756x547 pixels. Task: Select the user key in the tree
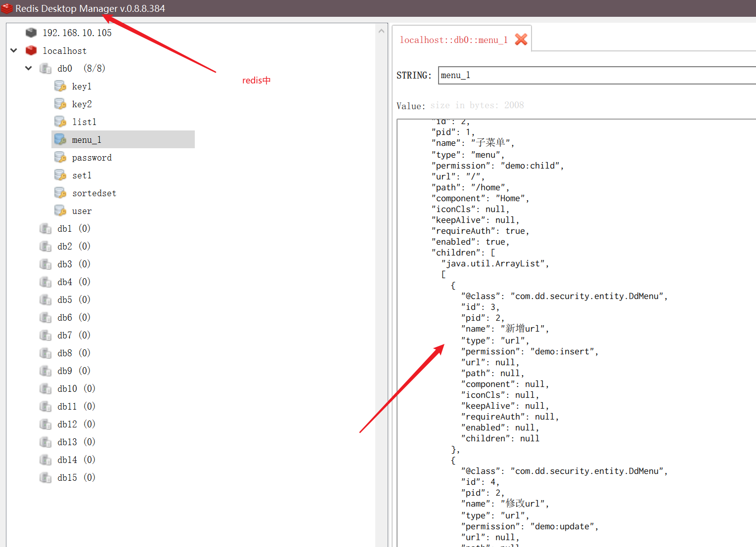82,210
